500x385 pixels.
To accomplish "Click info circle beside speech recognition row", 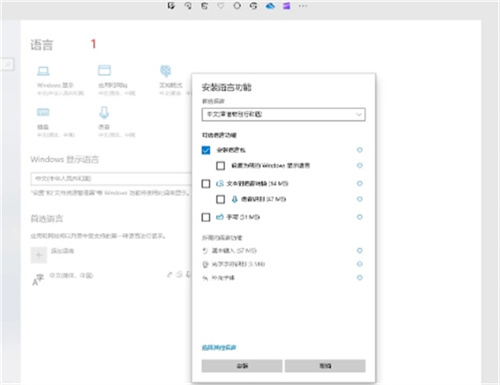I will (x=360, y=199).
